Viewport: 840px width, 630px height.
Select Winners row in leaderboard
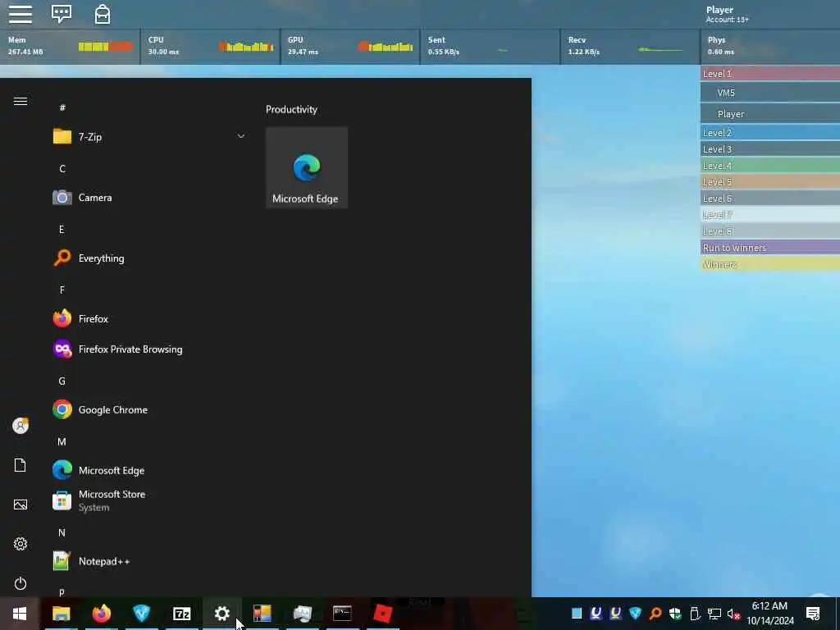tap(769, 265)
